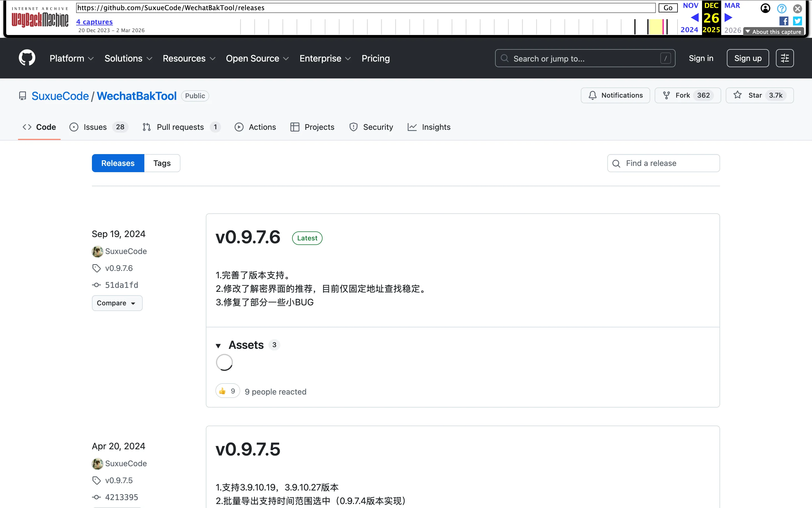Click the slash shortcut key hint in search
812x508 pixels.
click(x=666, y=58)
